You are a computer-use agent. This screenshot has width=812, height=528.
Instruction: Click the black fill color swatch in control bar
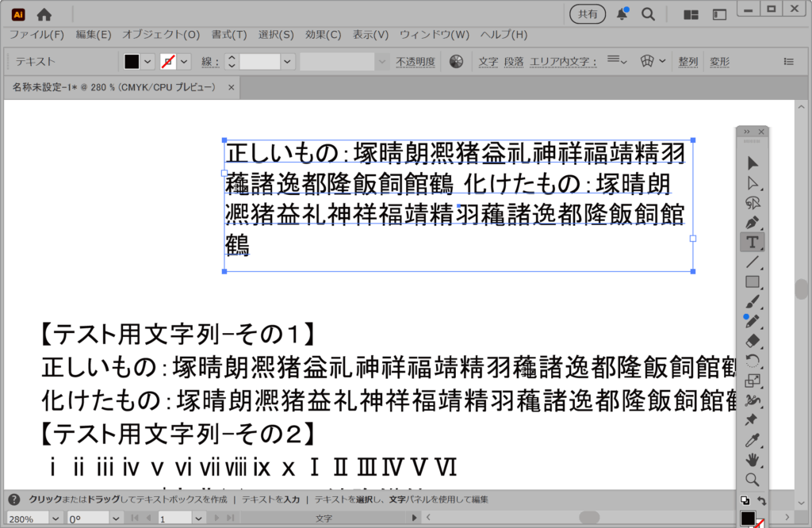point(132,61)
